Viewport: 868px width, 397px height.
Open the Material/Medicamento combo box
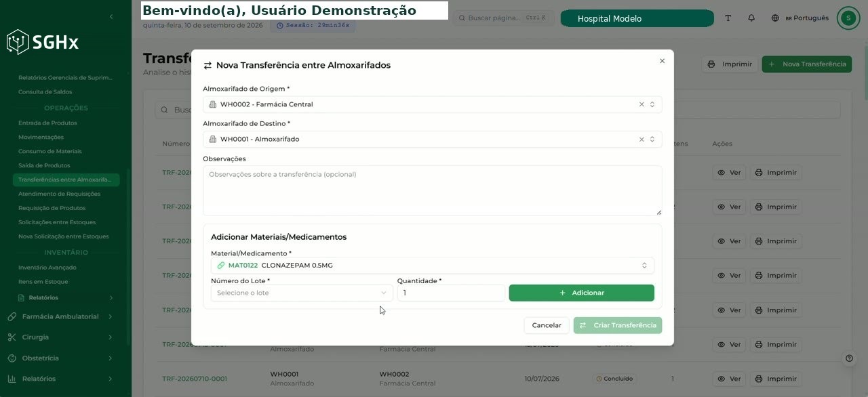point(432,266)
